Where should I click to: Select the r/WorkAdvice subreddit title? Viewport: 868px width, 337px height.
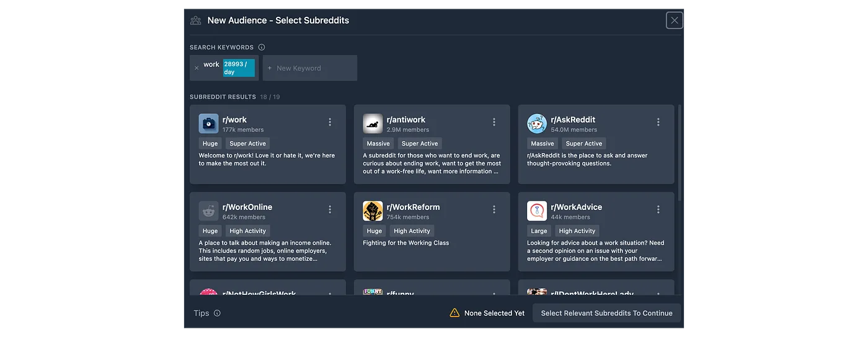click(x=577, y=207)
